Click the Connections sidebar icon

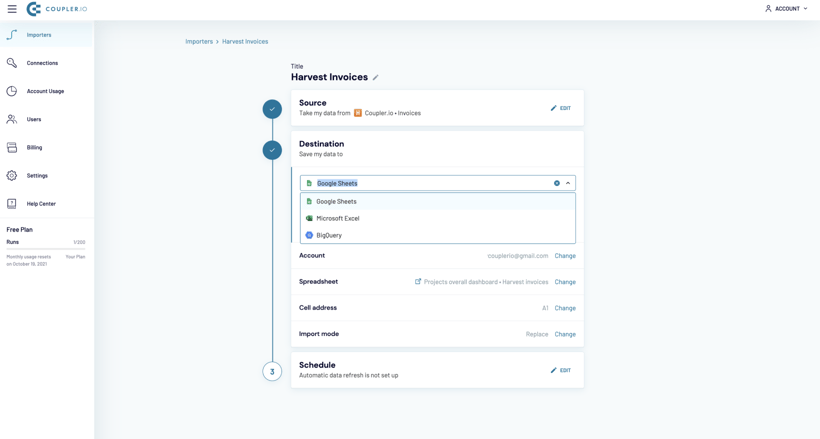point(12,63)
